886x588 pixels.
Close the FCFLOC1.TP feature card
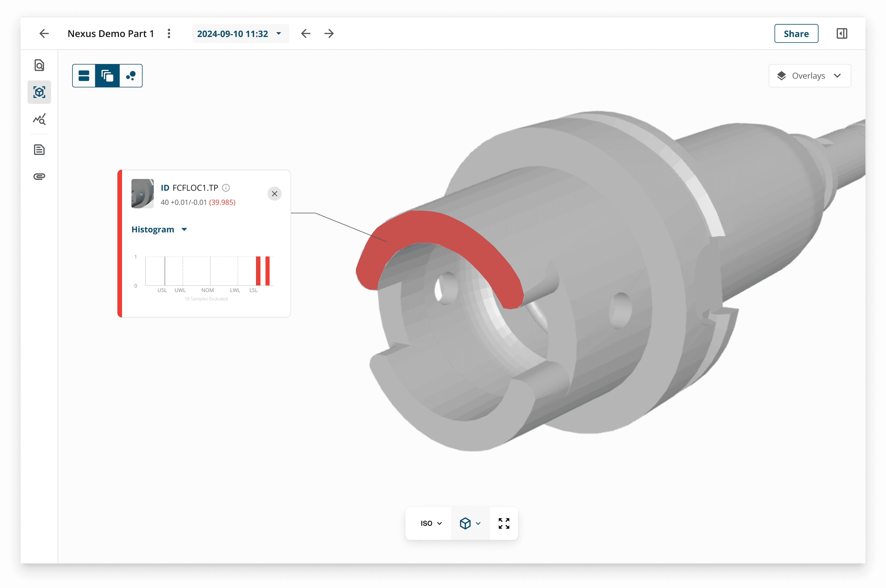(274, 193)
